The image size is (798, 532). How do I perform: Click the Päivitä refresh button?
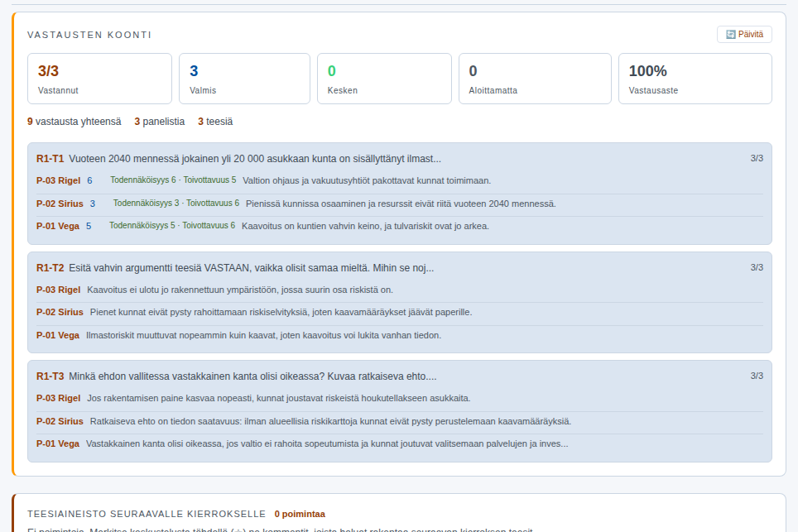[744, 34]
